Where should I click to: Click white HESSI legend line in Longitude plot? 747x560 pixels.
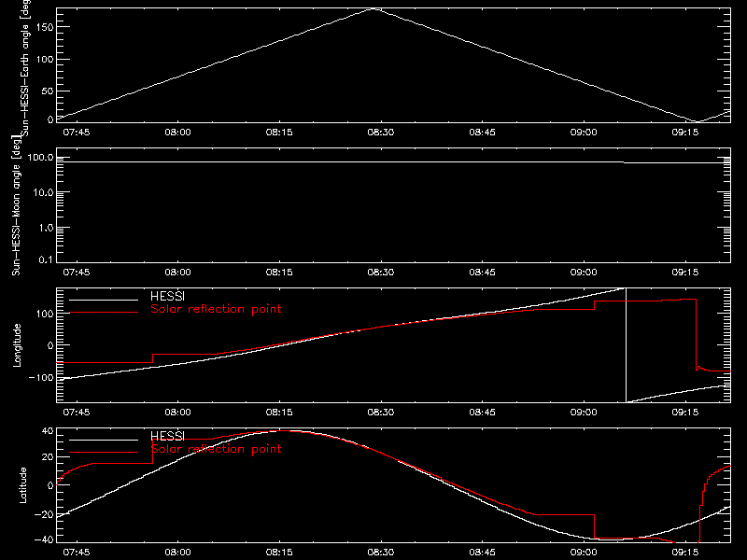click(104, 300)
